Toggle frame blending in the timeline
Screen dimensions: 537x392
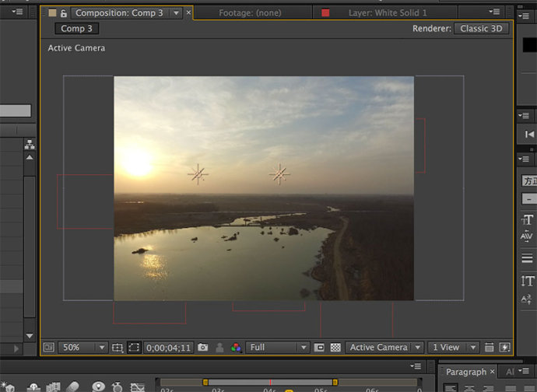click(x=53, y=387)
